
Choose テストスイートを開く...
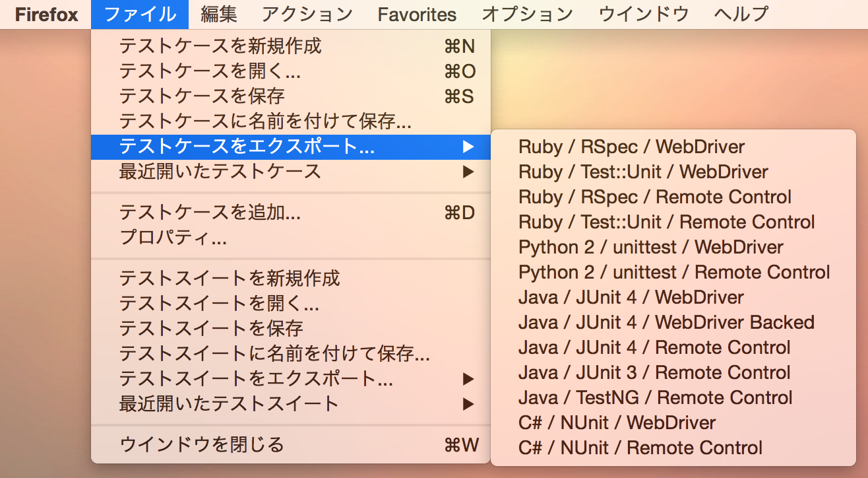[291, 304]
